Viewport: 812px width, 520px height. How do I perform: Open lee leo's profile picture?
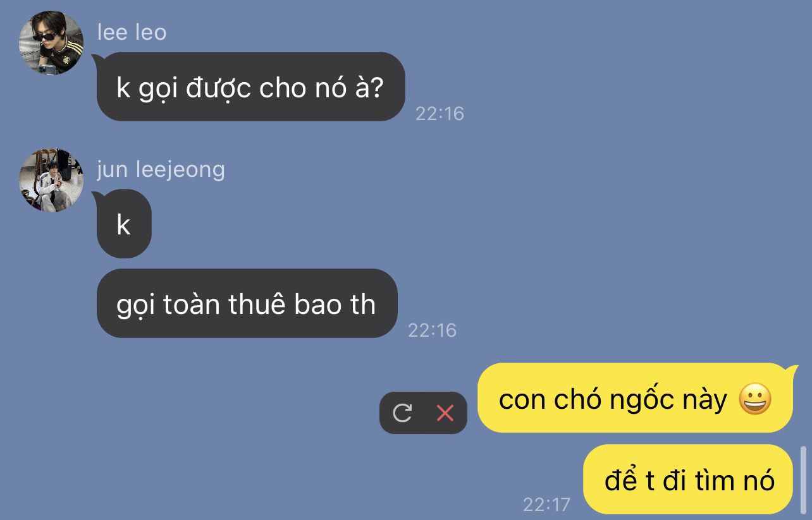[x=51, y=44]
